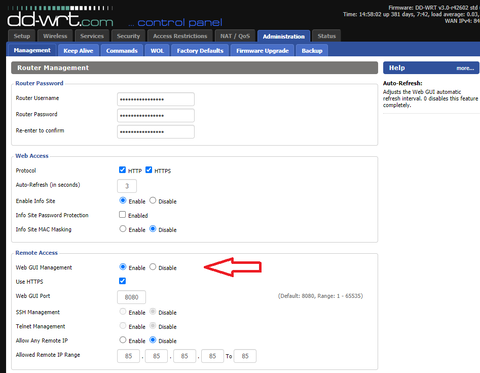
Task: Click the Web GUI Port field
Action: click(x=131, y=297)
